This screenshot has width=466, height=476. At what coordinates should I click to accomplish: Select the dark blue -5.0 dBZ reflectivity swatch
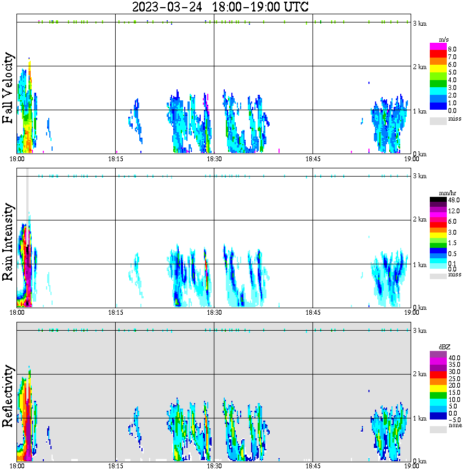(x=438, y=416)
